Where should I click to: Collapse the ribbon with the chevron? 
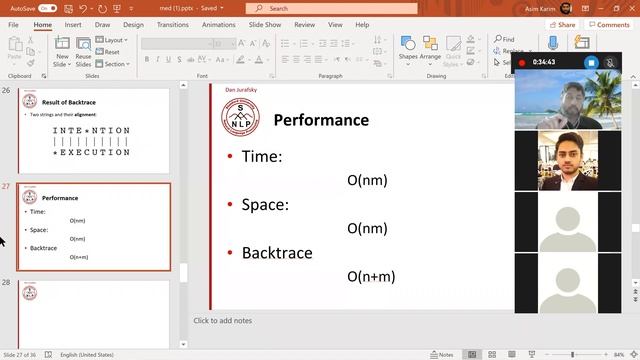(633, 76)
